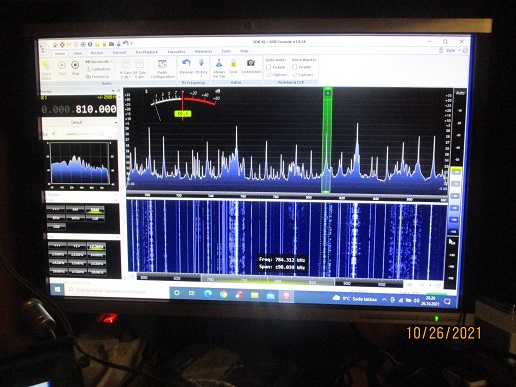Select the USB mode button
The image size is (516, 387).
(x=56, y=226)
